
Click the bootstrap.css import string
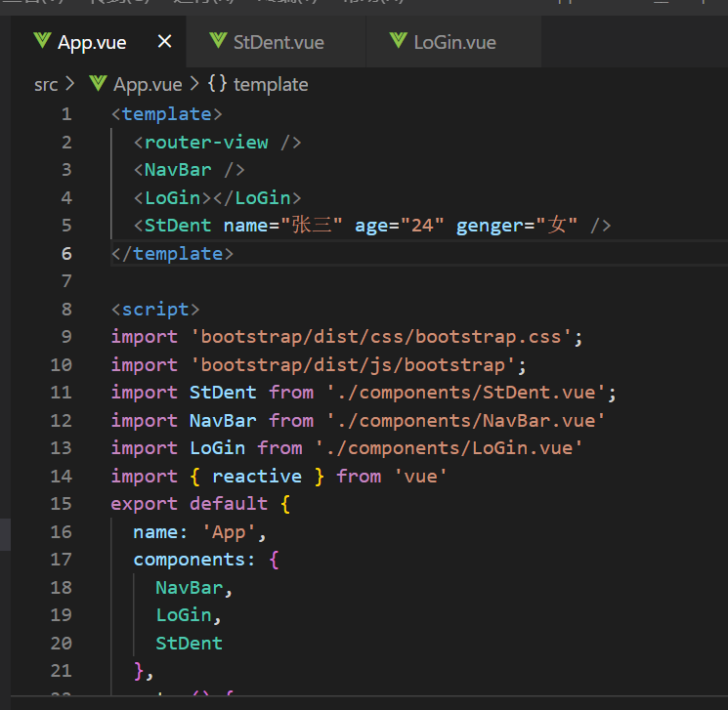point(381,337)
